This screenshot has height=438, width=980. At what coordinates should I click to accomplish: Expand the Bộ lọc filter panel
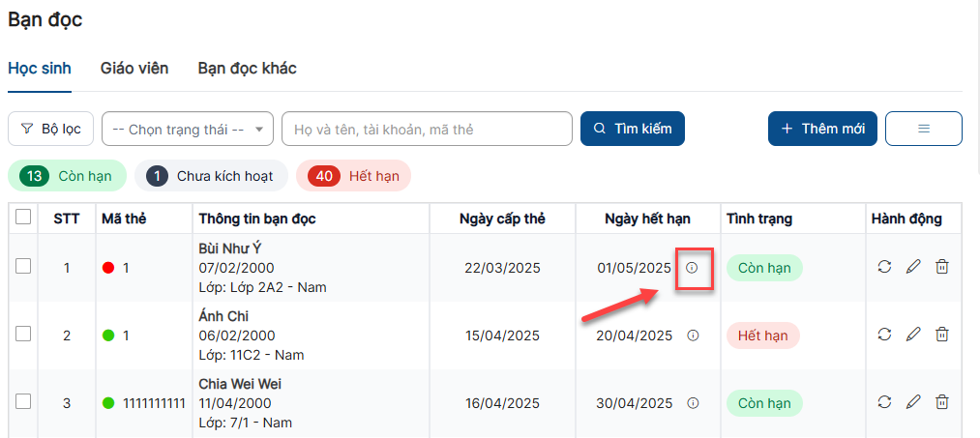click(x=51, y=129)
